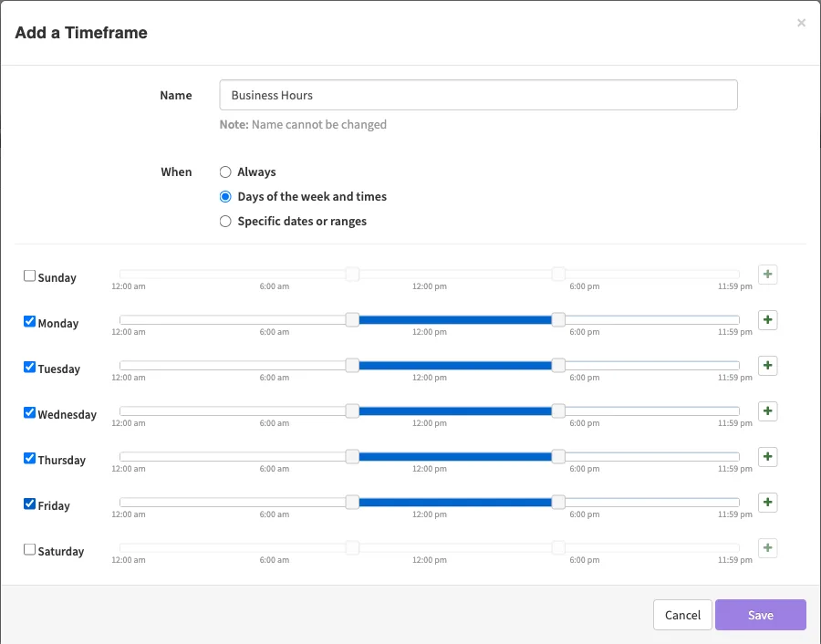
Task: Add a time range for Tuesday
Action: tap(767, 366)
